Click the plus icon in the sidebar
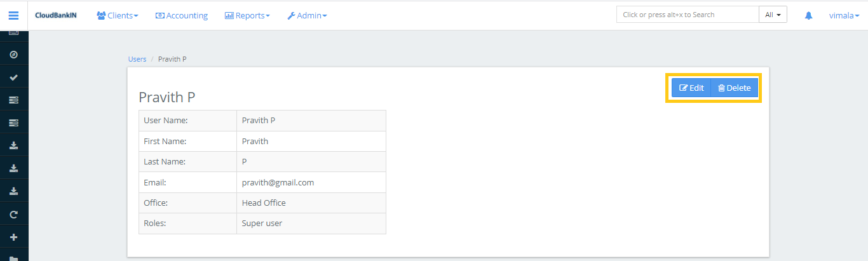The height and width of the screenshot is (261, 868). click(13, 238)
